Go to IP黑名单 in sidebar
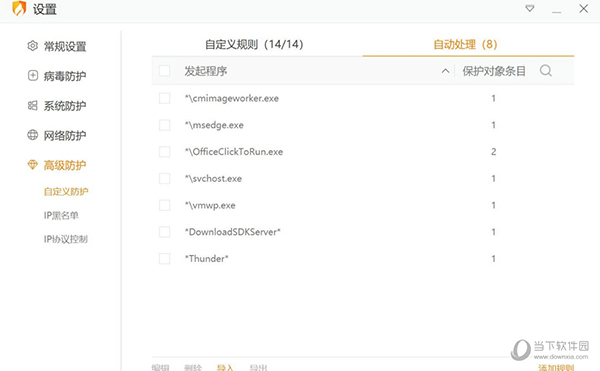 tap(61, 215)
